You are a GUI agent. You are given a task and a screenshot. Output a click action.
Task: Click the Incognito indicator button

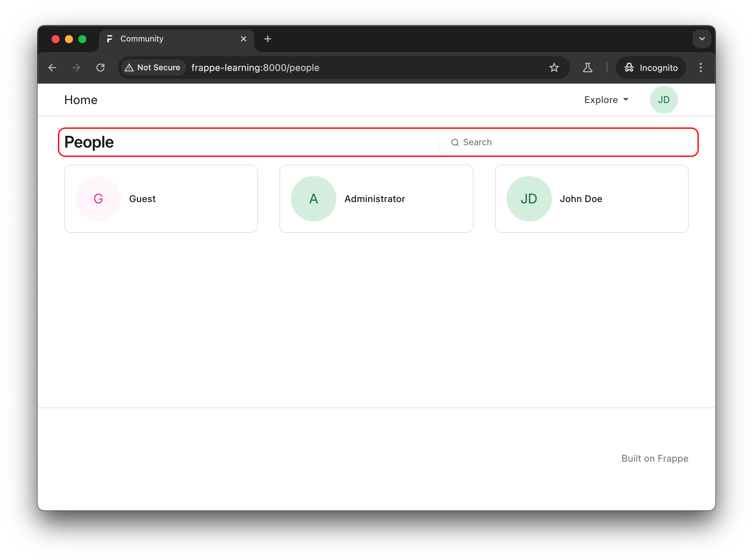pyautogui.click(x=651, y=68)
